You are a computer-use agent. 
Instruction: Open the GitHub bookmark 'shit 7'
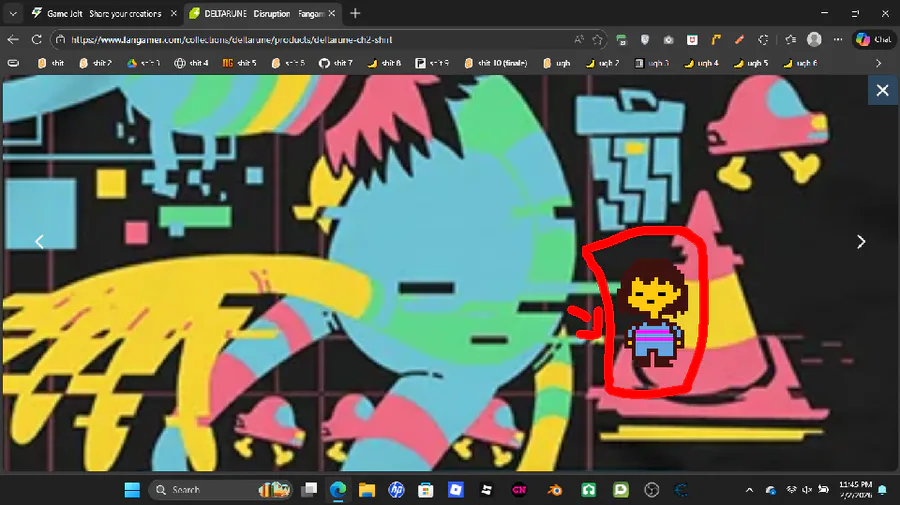pyautogui.click(x=336, y=63)
